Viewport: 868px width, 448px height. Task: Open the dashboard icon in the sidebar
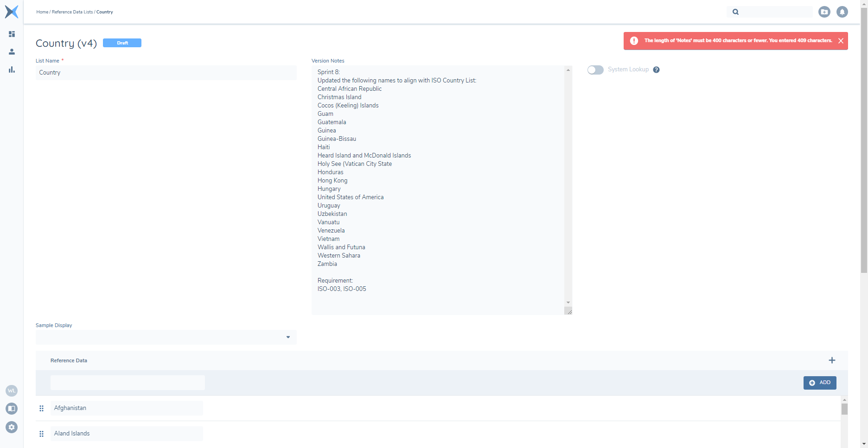click(12, 34)
